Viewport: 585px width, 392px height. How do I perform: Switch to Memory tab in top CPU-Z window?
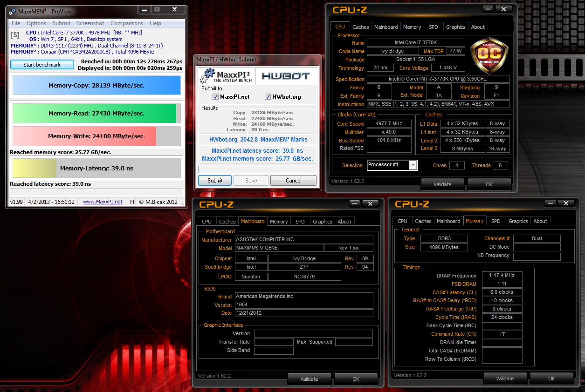412,27
